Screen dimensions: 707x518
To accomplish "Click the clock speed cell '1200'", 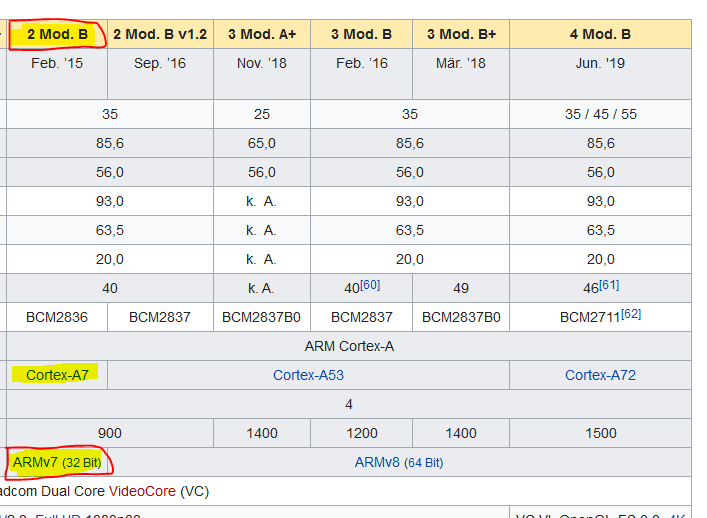I will click(x=362, y=433).
